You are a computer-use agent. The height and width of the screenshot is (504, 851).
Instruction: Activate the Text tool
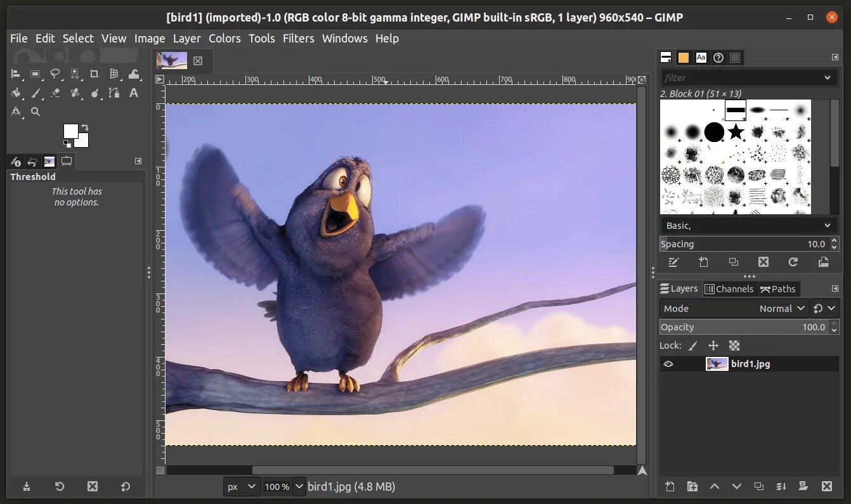(134, 93)
